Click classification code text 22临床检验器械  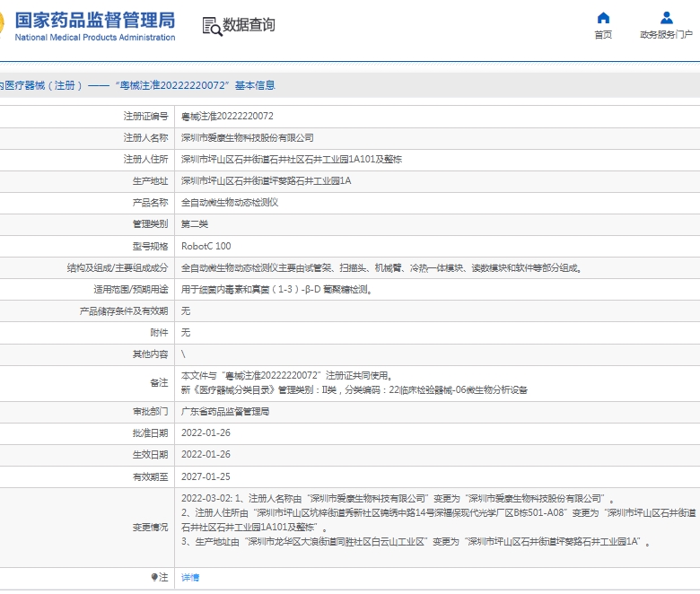(458, 390)
